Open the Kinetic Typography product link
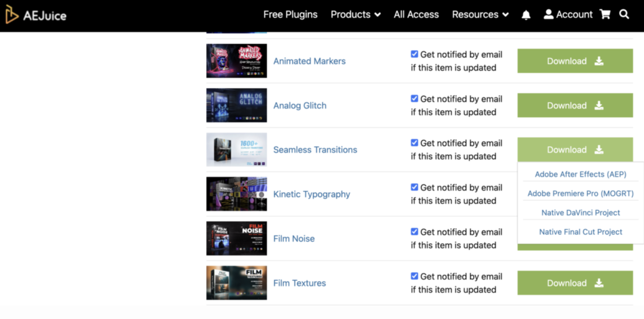644x319 pixels. click(x=311, y=194)
